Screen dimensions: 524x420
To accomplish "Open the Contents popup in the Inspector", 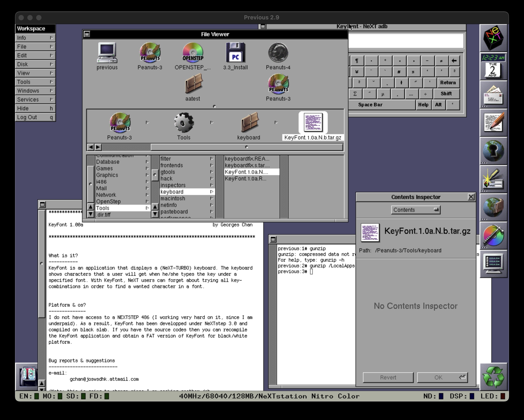I will (415, 210).
